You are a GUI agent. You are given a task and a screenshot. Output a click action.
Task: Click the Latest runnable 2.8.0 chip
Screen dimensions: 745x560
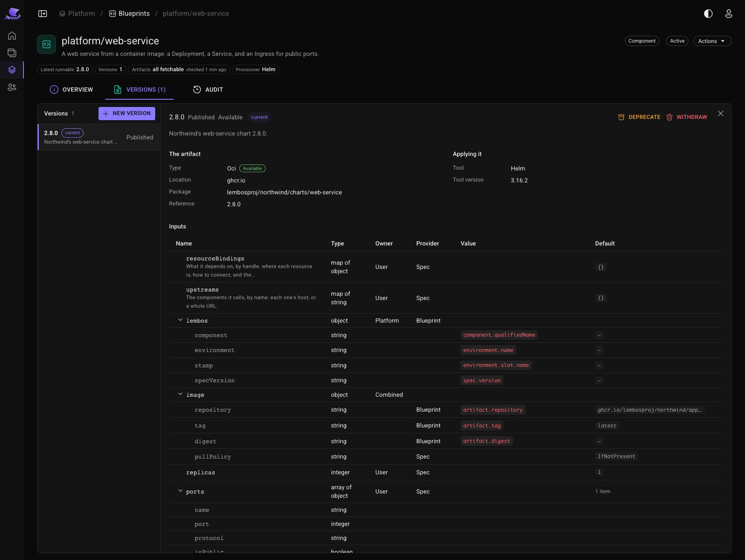(x=65, y=69)
